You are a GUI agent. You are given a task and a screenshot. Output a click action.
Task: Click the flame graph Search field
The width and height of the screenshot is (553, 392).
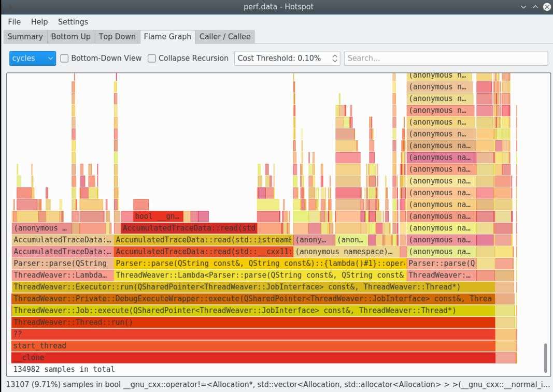click(446, 58)
